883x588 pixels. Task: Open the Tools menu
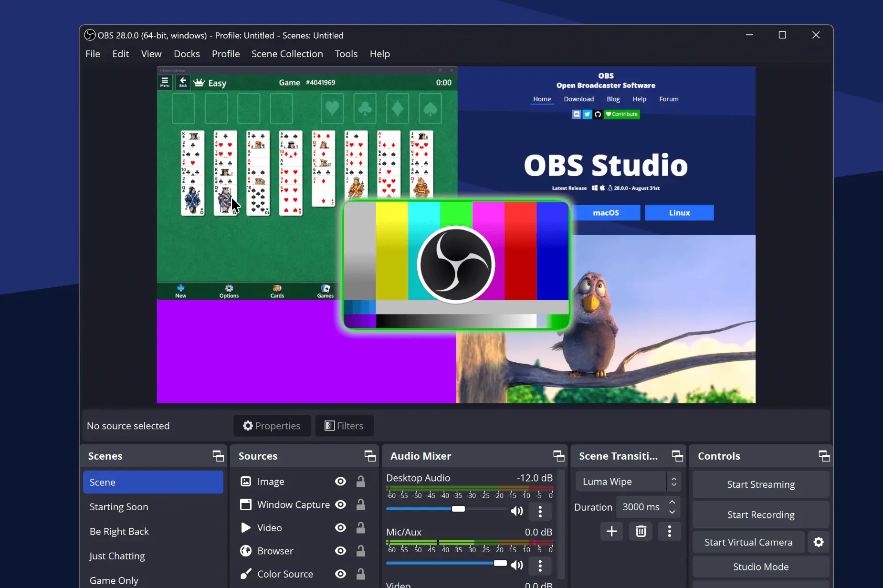[346, 54]
